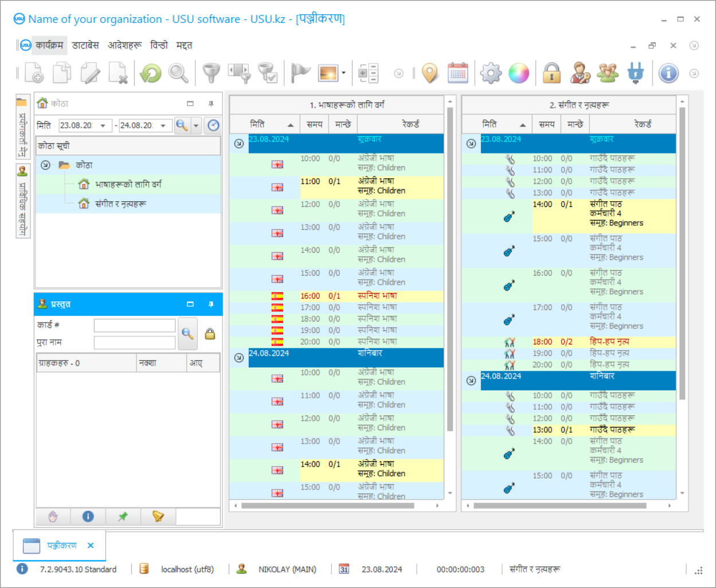
Task: Click the पूरा नाम input field
Action: 135,343
